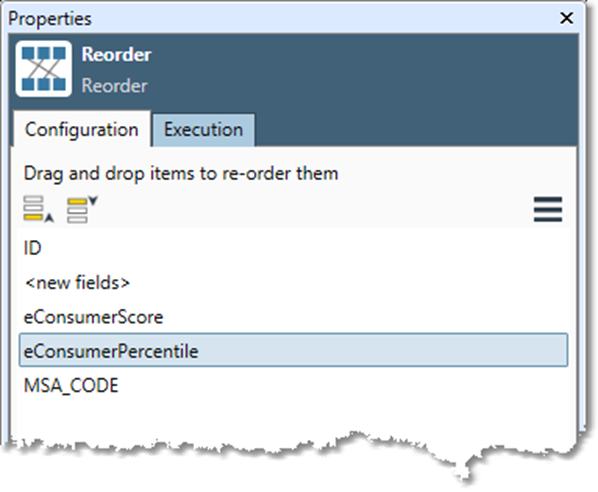Select the ID field item
598x492 pixels.
[x=293, y=248]
